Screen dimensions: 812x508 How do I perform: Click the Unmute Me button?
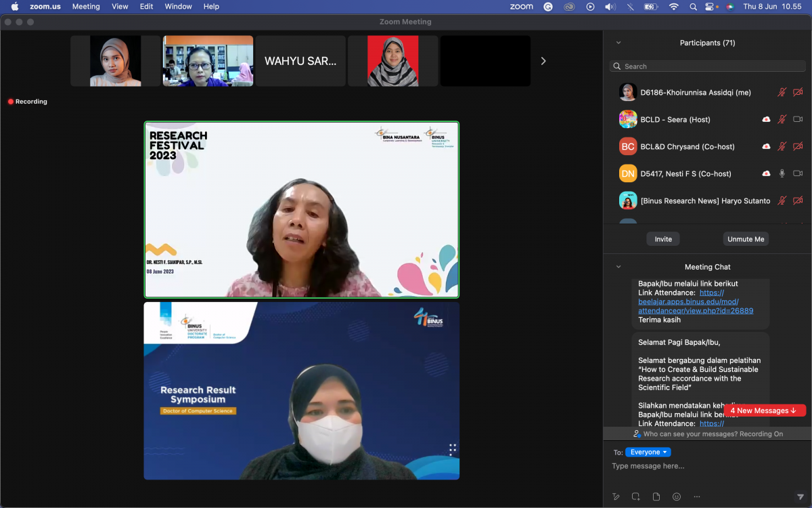(746, 239)
